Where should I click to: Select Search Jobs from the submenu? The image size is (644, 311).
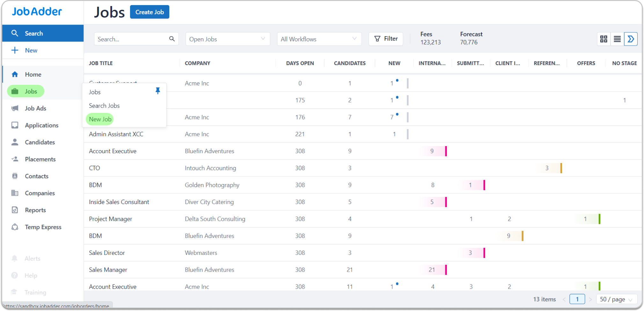pos(104,106)
